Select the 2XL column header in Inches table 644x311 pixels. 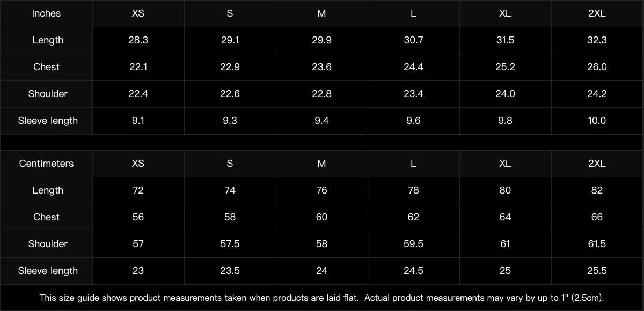(597, 13)
